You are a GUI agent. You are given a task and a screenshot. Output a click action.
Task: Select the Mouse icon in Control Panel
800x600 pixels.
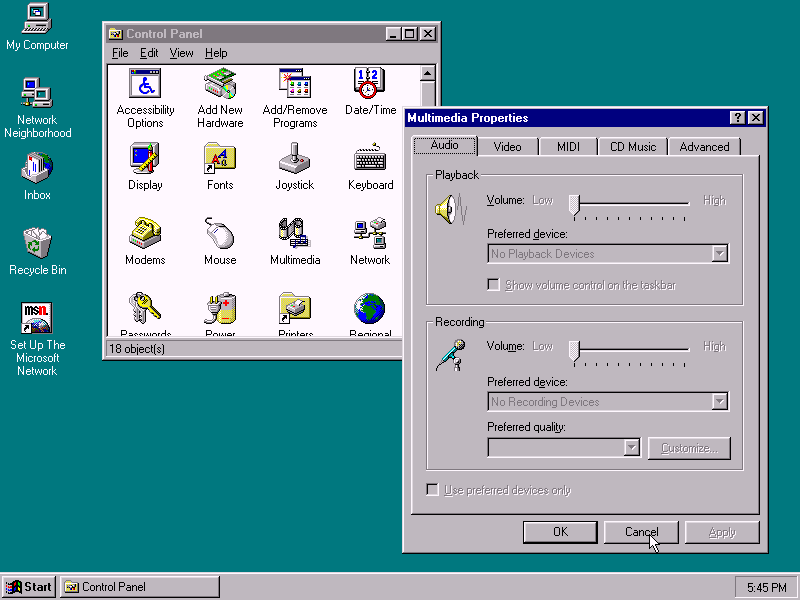pyautogui.click(x=220, y=234)
